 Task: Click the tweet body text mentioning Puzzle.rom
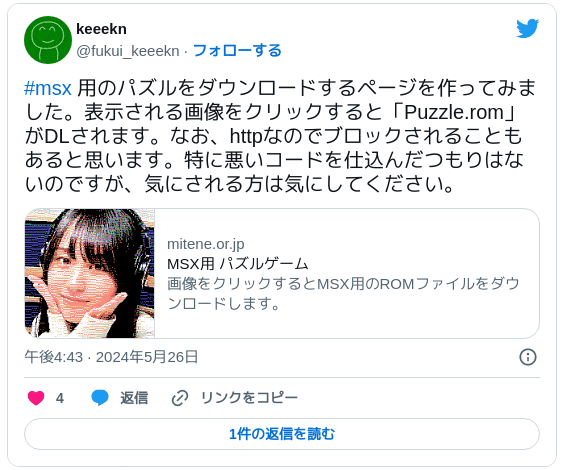click(281, 136)
